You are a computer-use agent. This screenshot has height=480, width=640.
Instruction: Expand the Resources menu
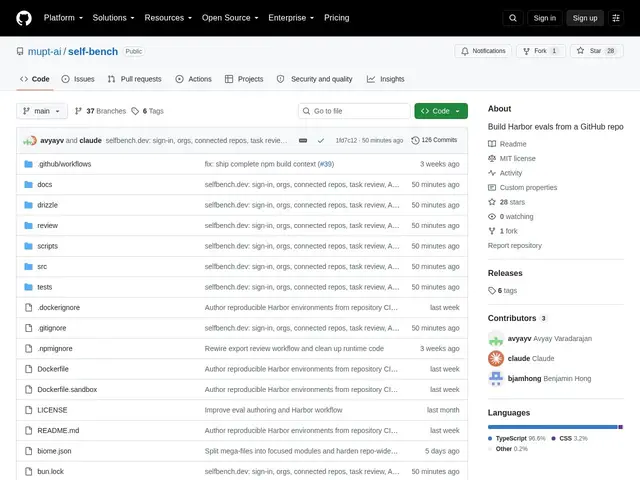pos(168,18)
